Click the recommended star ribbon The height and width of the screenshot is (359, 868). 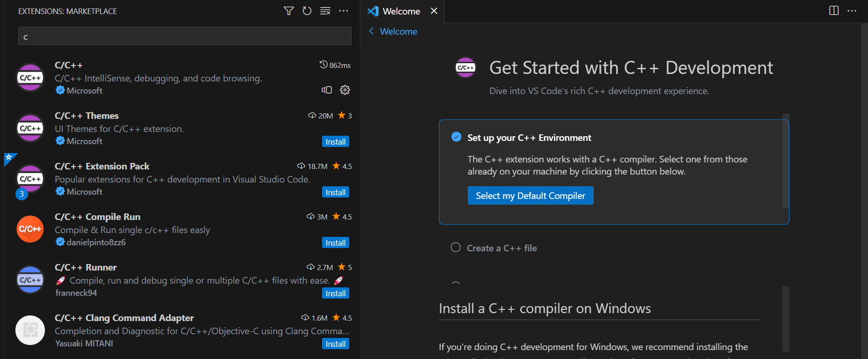pyautogui.click(x=9, y=158)
